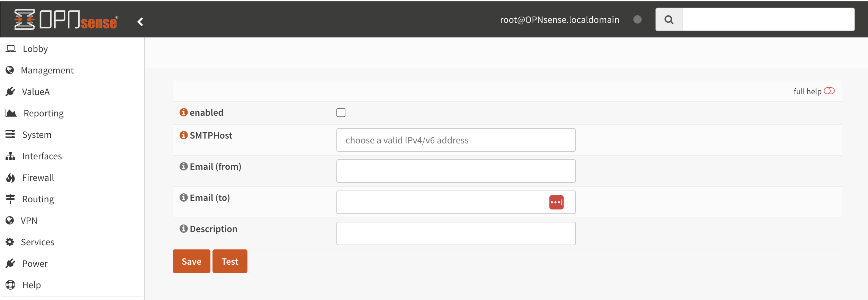Screen dimensions: 868x300
Task: Expand the Services menu section
Action: click(x=37, y=242)
